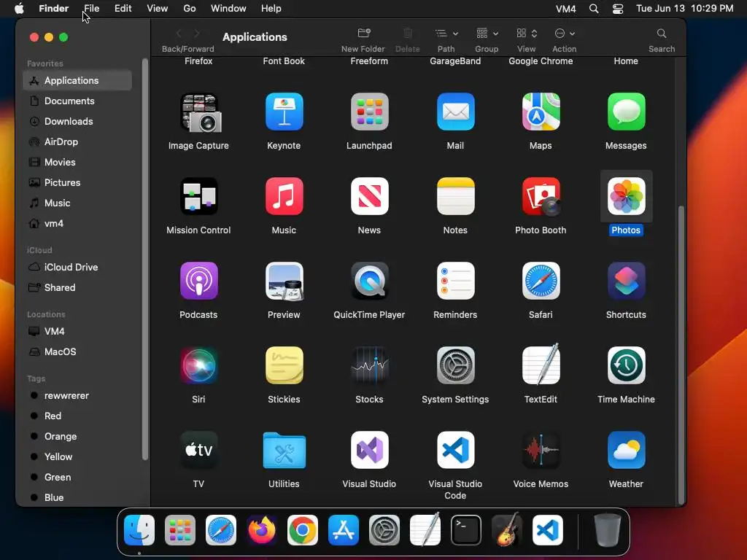Screen dimensions: 747x560
Task: Open the Trash in the Dock
Action: (x=608, y=530)
